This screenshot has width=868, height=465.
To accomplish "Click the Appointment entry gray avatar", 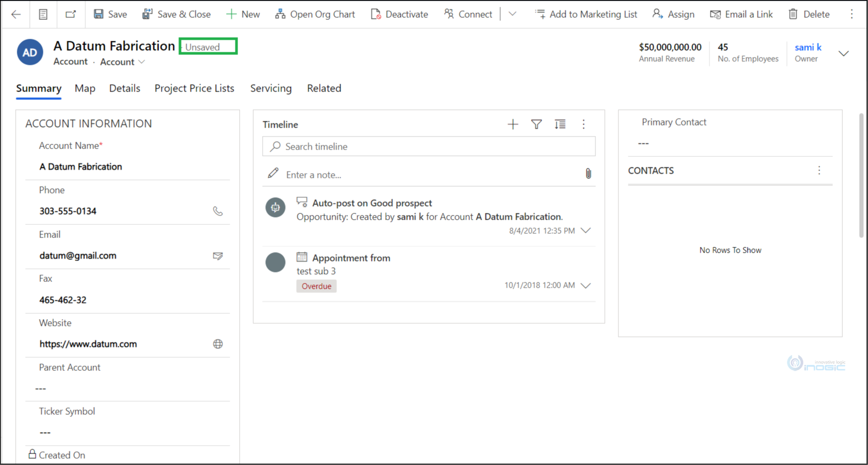I will (275, 263).
